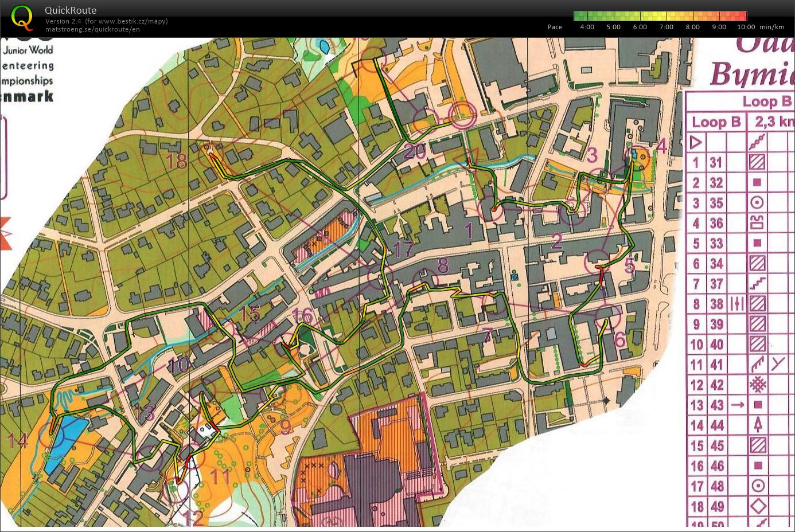The width and height of the screenshot is (795, 532).
Task: Click the QuickRoute green Q logo
Action: point(22,18)
